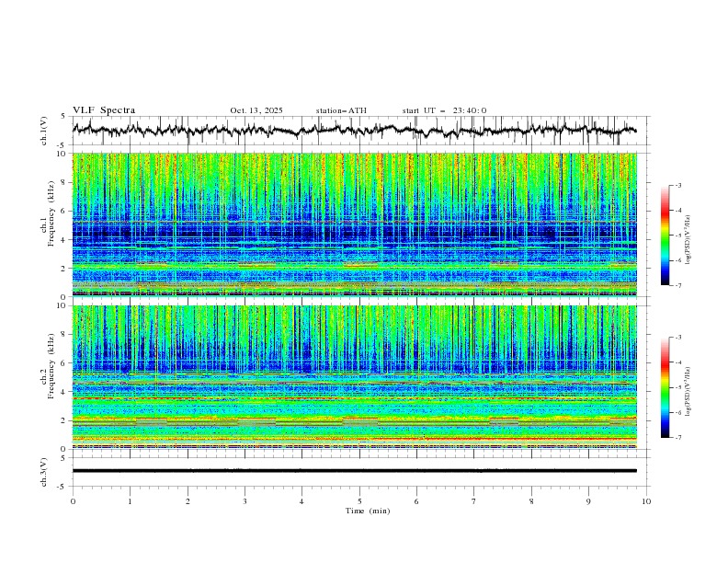Image resolution: width=728 pixels, height=563 pixels.
Task: Click time axis tick label '3'
Action: (x=245, y=501)
